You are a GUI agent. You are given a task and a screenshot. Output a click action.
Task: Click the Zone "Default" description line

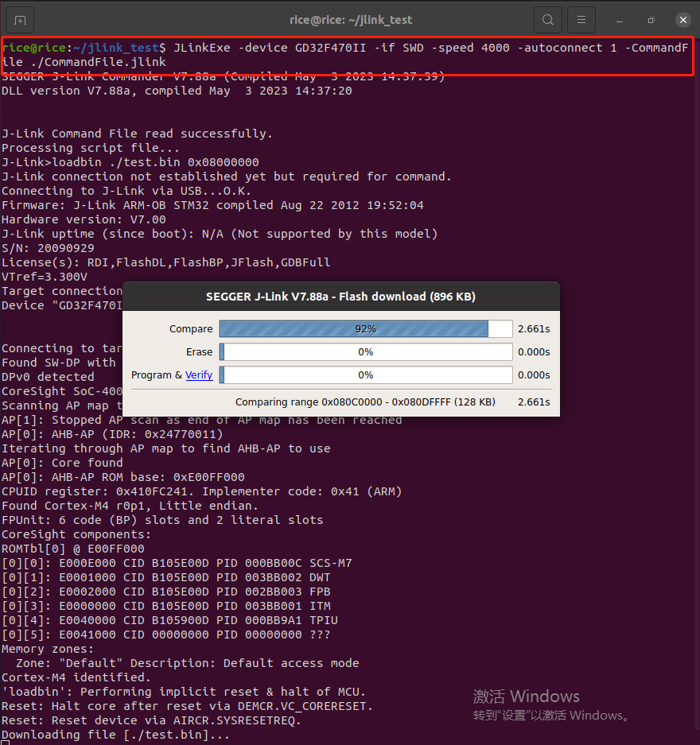(x=187, y=663)
